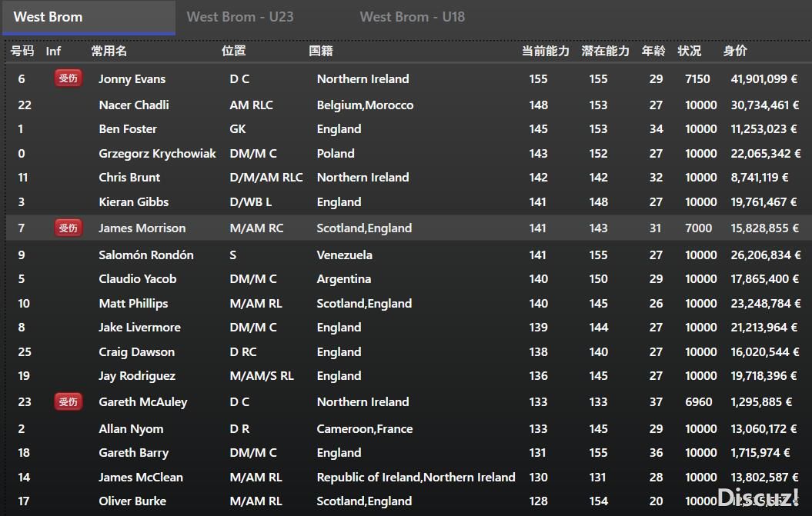Sort by the 号码 column header
The width and height of the screenshot is (812, 516).
22,51
